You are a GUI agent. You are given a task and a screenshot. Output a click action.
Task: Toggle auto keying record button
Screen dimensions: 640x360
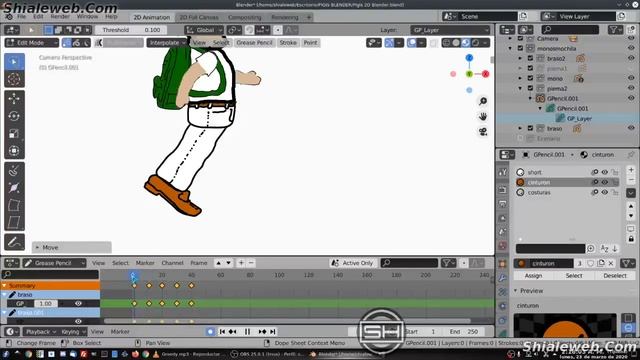tap(210, 331)
